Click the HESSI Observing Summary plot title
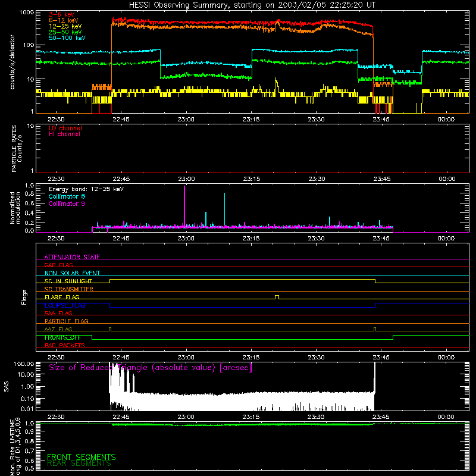The width and height of the screenshot is (476, 476). 252,5
